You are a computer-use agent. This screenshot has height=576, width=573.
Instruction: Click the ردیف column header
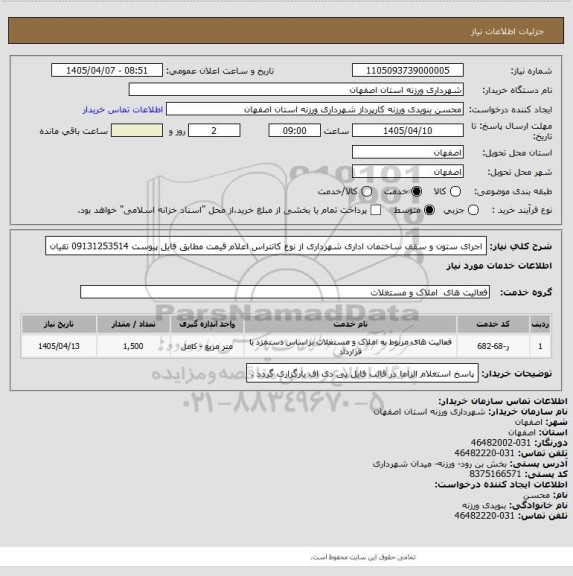pyautogui.click(x=540, y=324)
